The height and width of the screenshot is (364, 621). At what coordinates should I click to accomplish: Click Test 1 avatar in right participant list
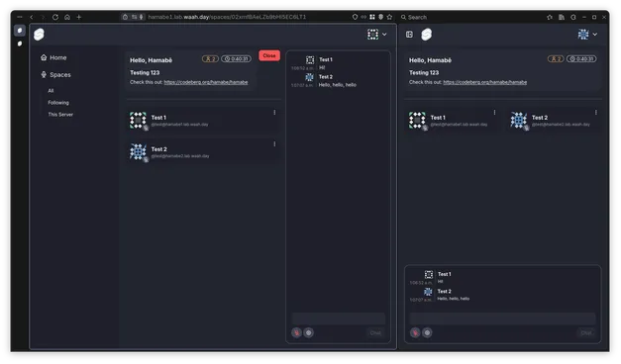click(x=417, y=120)
